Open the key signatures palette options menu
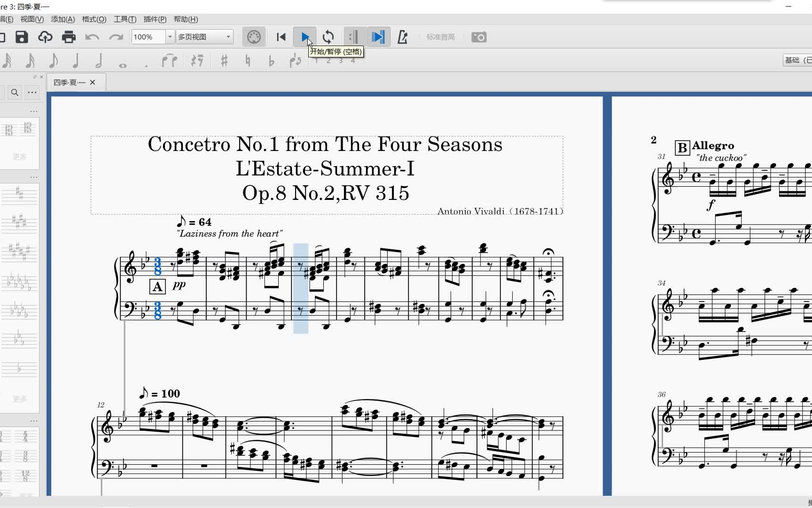The height and width of the screenshot is (508, 812). coord(34,177)
